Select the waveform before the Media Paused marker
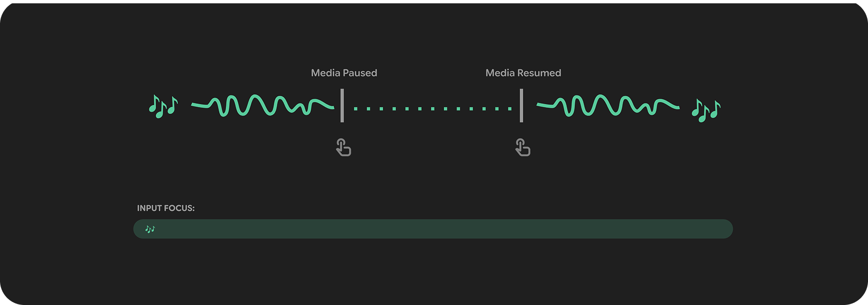The width and height of the screenshot is (868, 305). (263, 105)
